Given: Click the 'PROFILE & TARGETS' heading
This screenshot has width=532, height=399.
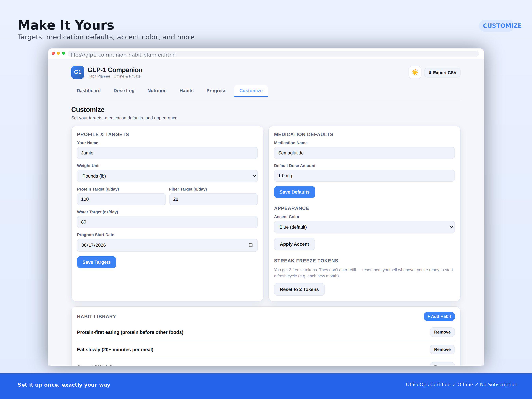Looking at the screenshot, I should point(103,134).
